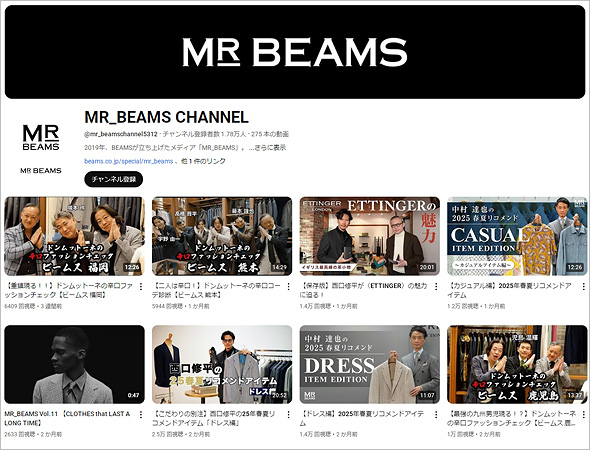This screenshot has height=450, width=590.
Task: Play the 0:47 MR_BEAMS Vol.11 thumbnail
Action: click(74, 365)
